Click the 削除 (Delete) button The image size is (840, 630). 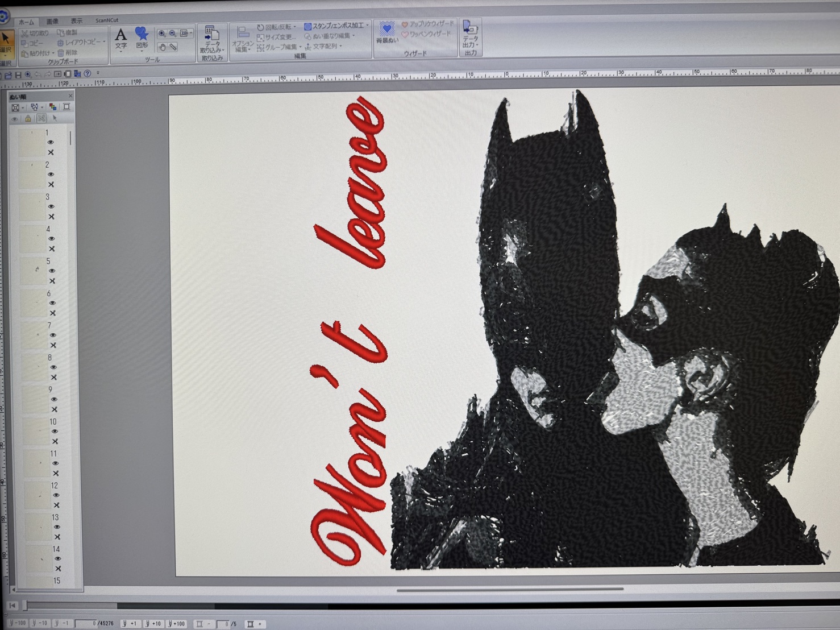click(x=67, y=52)
